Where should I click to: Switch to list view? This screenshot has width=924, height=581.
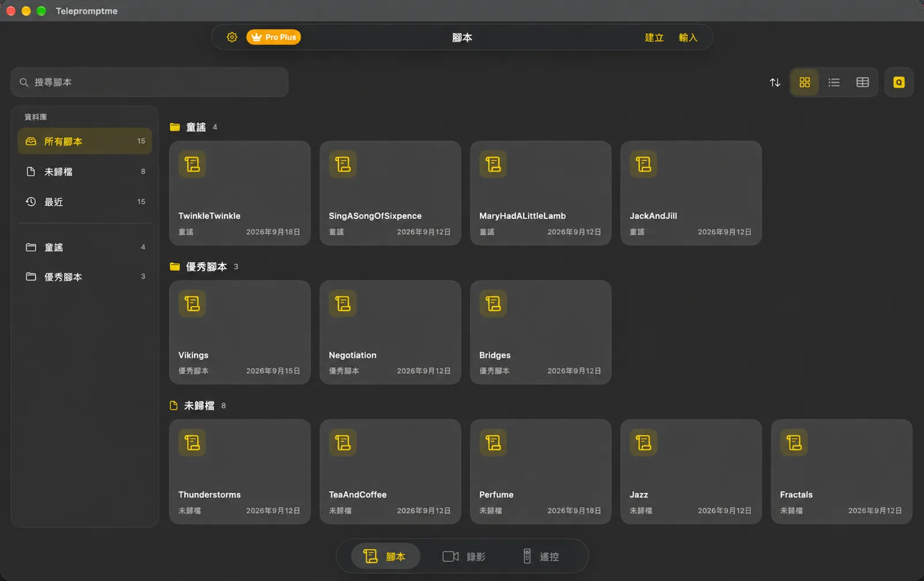coord(833,82)
